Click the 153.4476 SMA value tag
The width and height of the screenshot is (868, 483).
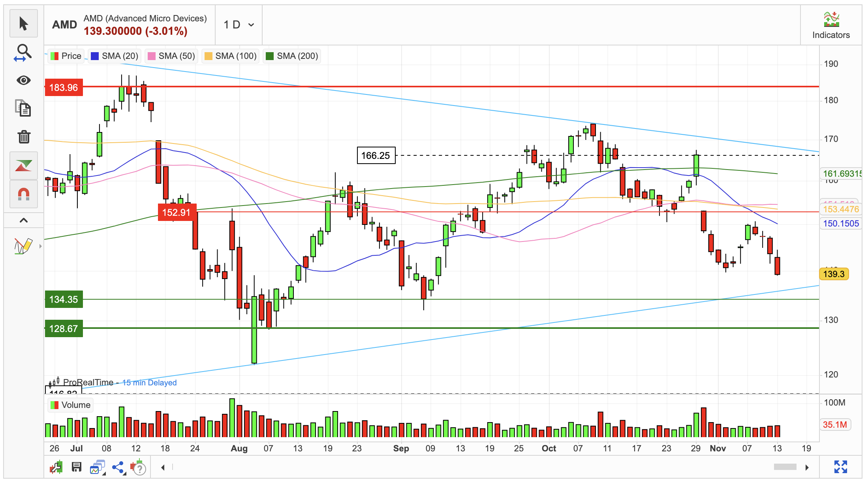point(840,209)
